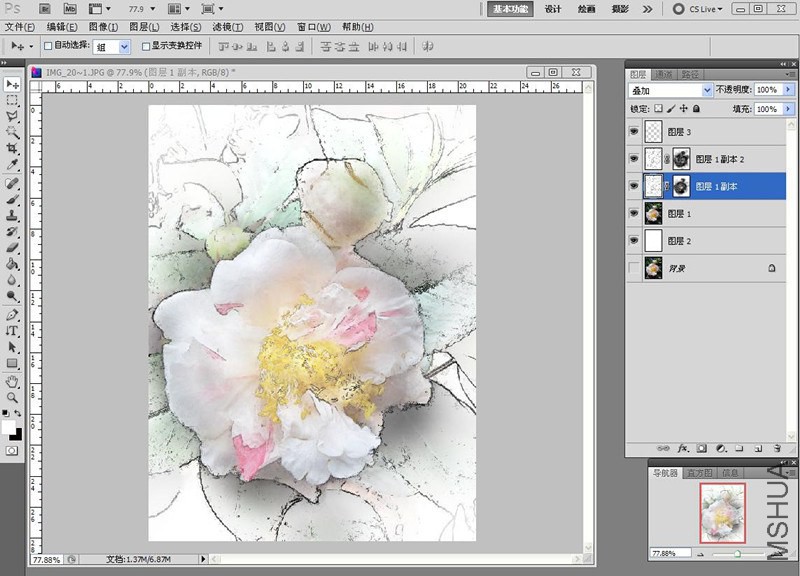Image resolution: width=800 pixels, height=576 pixels.
Task: Select the Paint Bucket tool
Action: (x=12, y=264)
